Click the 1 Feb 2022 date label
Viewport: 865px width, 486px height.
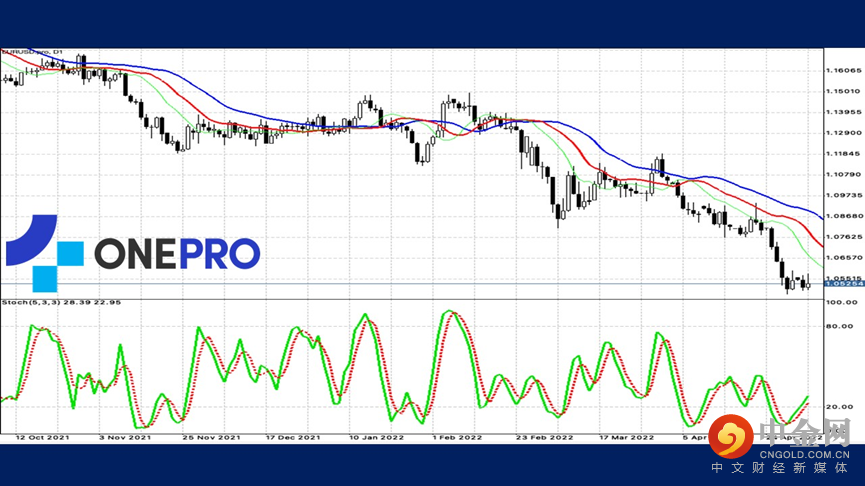(x=457, y=437)
